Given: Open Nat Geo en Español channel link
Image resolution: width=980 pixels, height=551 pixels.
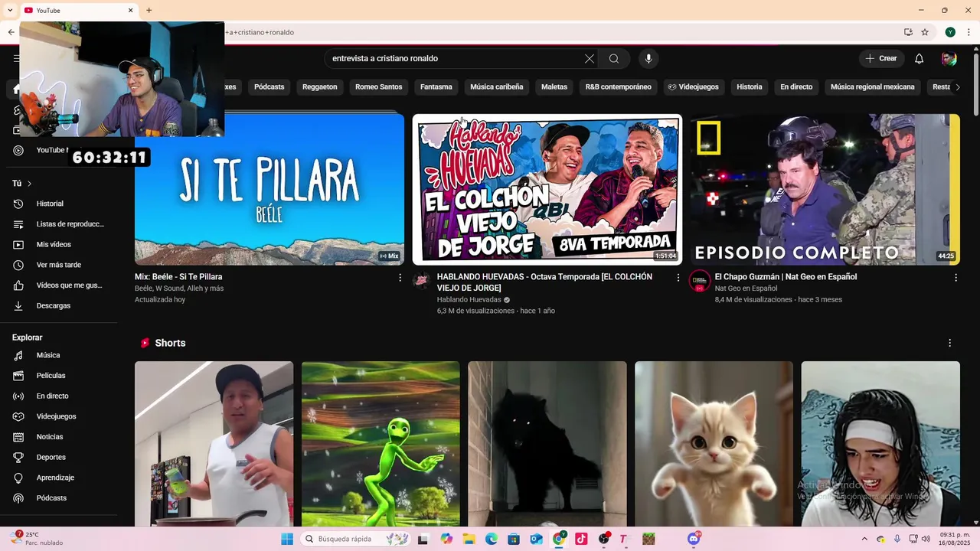Looking at the screenshot, I should pyautogui.click(x=746, y=289).
